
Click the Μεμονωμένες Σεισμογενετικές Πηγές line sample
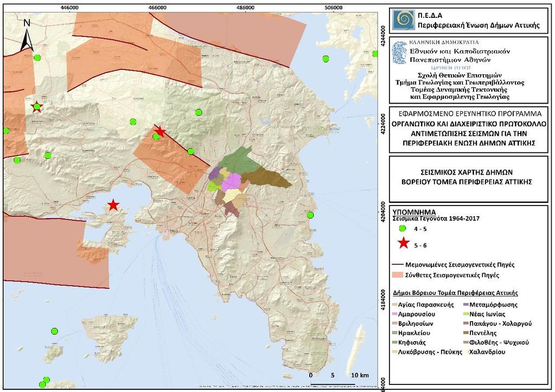(398, 265)
